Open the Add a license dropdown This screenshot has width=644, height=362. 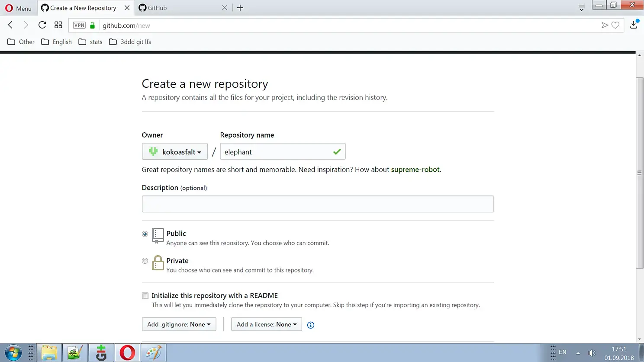pyautogui.click(x=267, y=324)
